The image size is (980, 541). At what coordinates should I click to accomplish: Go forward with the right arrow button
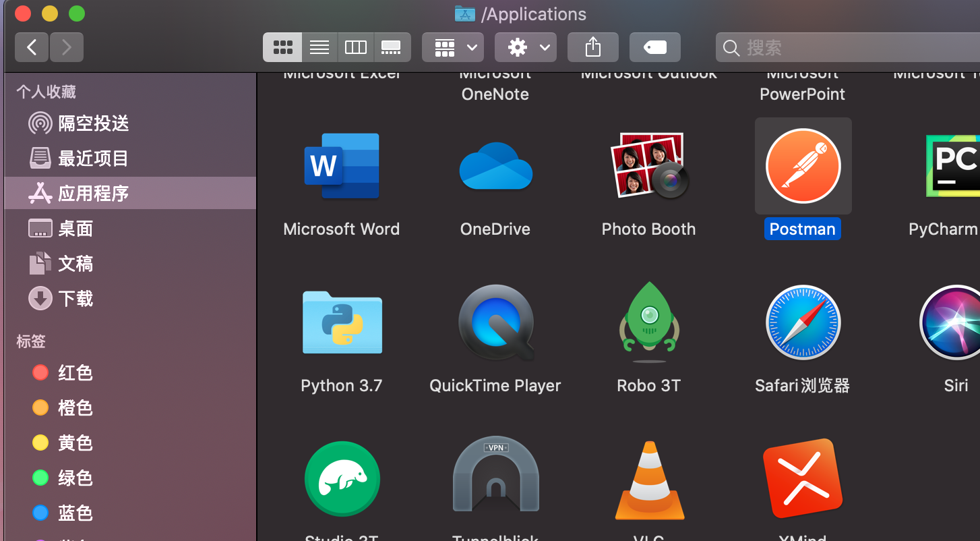(x=66, y=47)
